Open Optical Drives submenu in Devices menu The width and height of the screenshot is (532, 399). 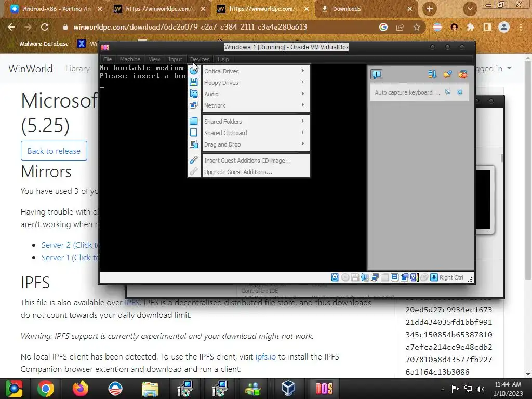point(256,71)
